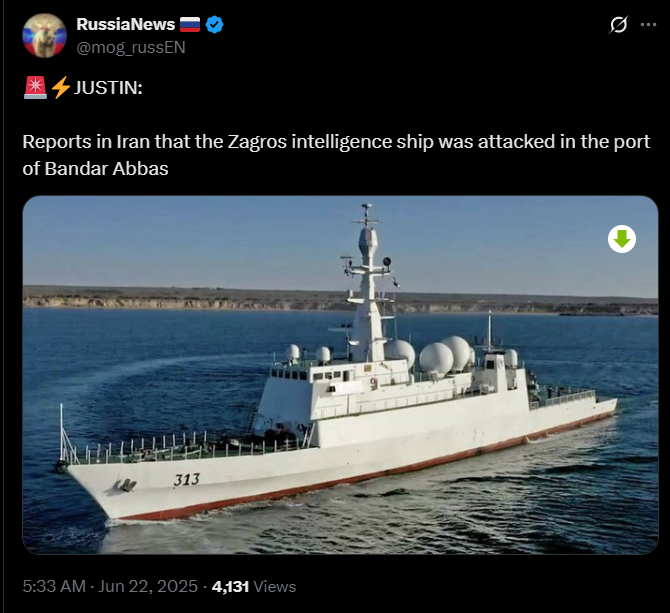
Task: Click the JUSTIN: headline text
Action: click(108, 88)
